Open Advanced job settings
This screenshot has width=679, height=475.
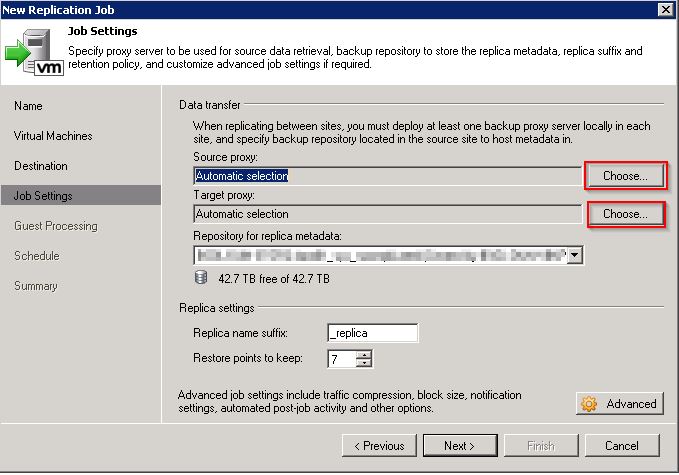pos(620,404)
